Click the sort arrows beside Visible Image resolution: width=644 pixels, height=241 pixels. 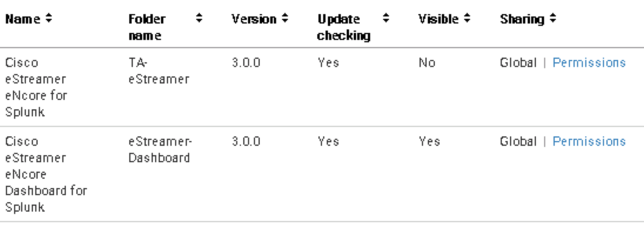[467, 19]
